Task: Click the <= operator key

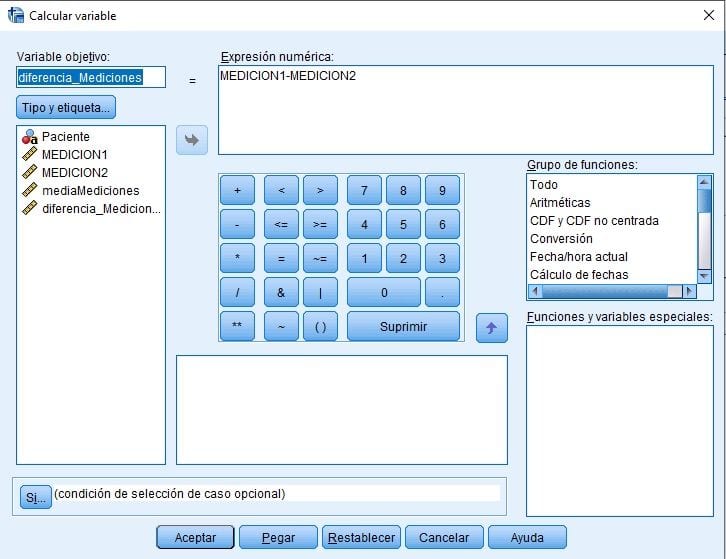Action: (x=281, y=225)
